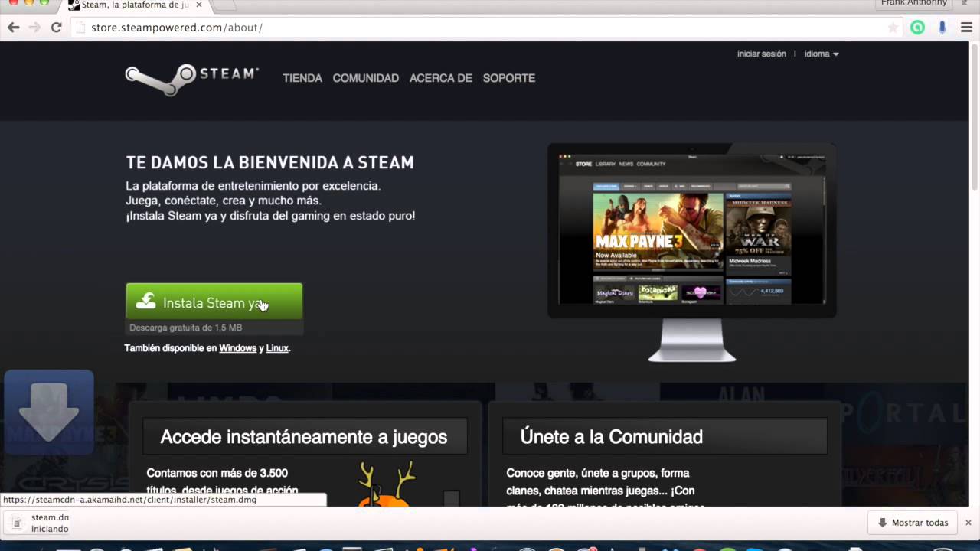Open the SOPORTE menu
This screenshot has height=551, width=980.
coord(509,78)
